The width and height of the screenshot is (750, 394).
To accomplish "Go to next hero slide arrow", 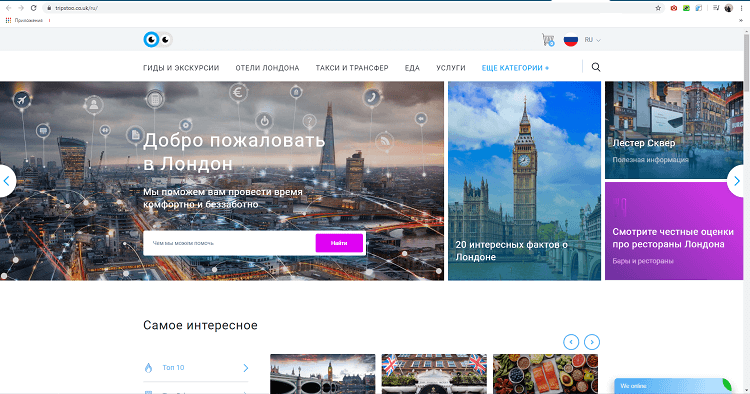I will pos(737,181).
